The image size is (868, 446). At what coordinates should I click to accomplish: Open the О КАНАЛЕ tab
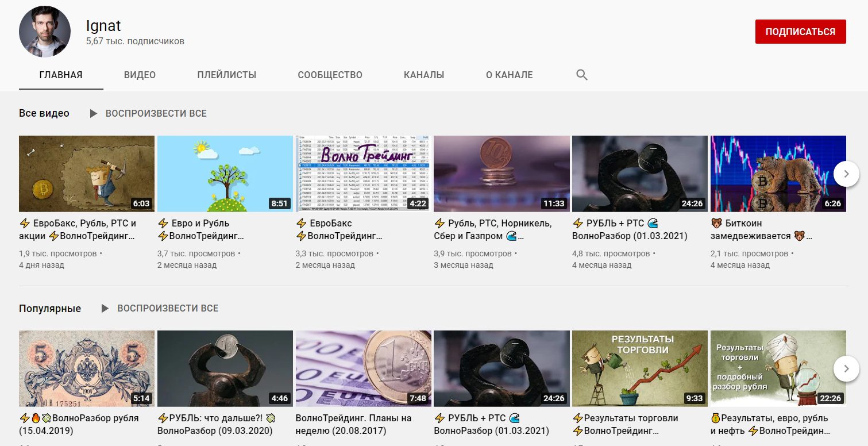click(509, 75)
